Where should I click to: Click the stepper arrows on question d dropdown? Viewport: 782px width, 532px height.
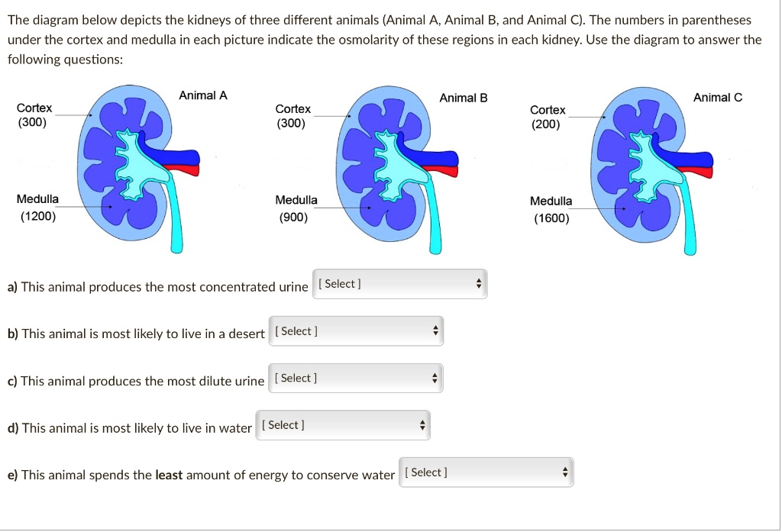click(422, 425)
